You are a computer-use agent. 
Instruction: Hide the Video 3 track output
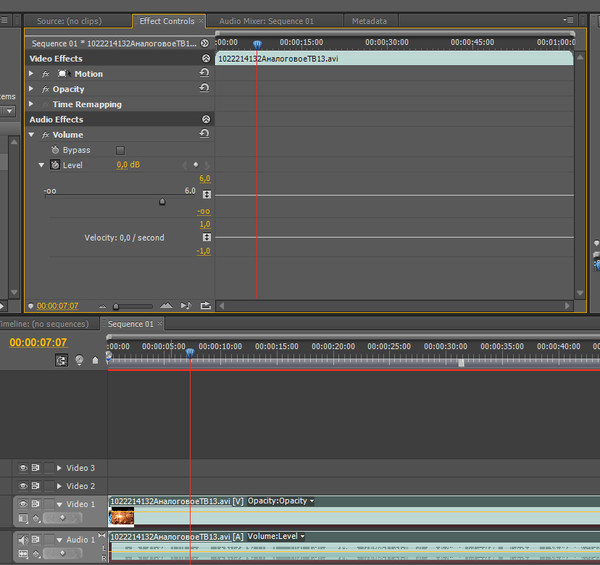pyautogui.click(x=23, y=467)
